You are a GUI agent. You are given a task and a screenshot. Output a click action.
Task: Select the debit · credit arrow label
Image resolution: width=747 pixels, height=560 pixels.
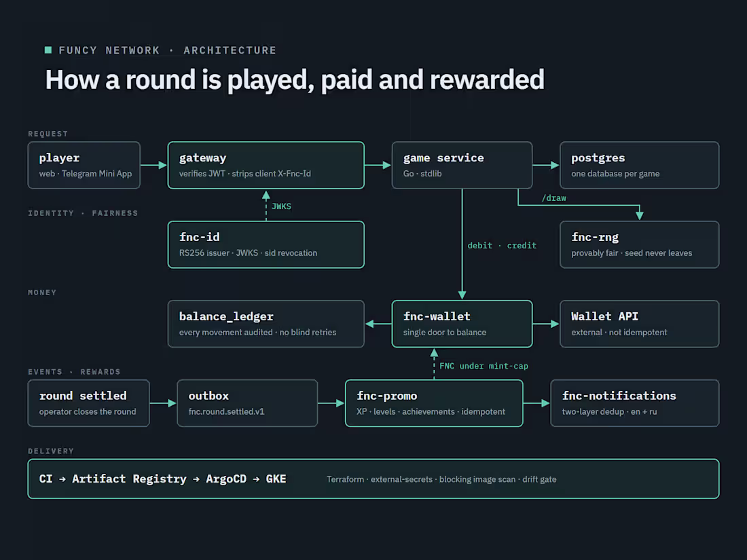pyautogui.click(x=502, y=246)
